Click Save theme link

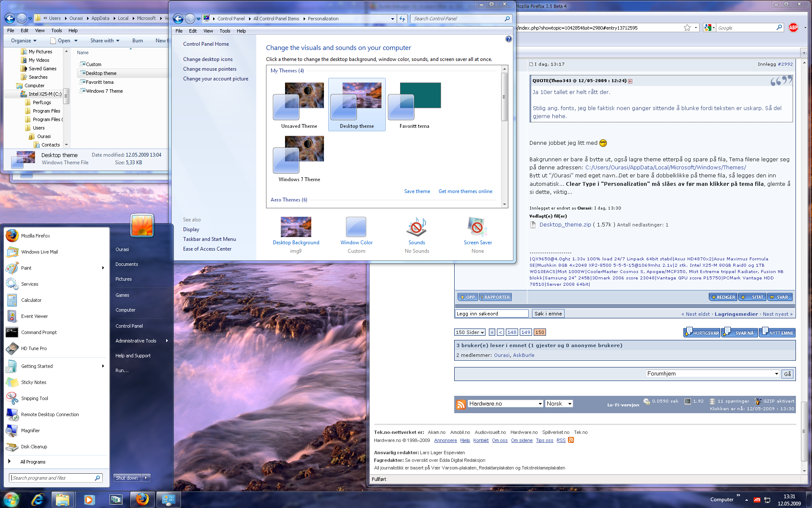417,191
